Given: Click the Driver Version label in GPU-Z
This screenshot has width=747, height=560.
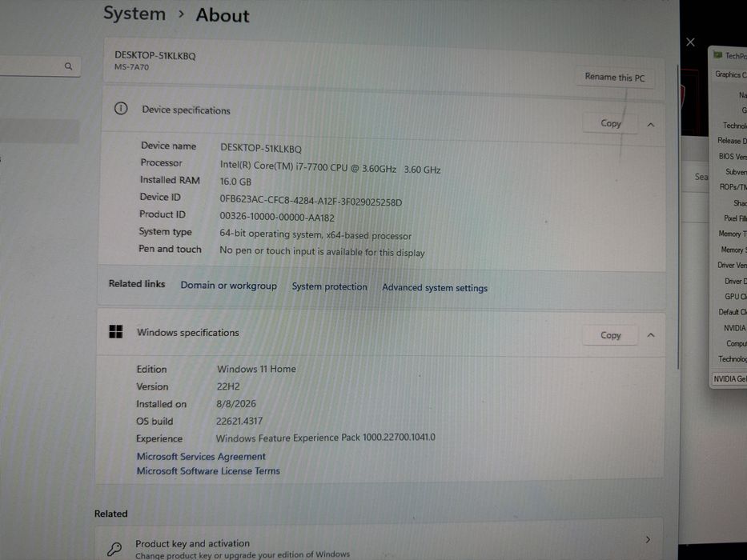Looking at the screenshot, I should tap(732, 265).
